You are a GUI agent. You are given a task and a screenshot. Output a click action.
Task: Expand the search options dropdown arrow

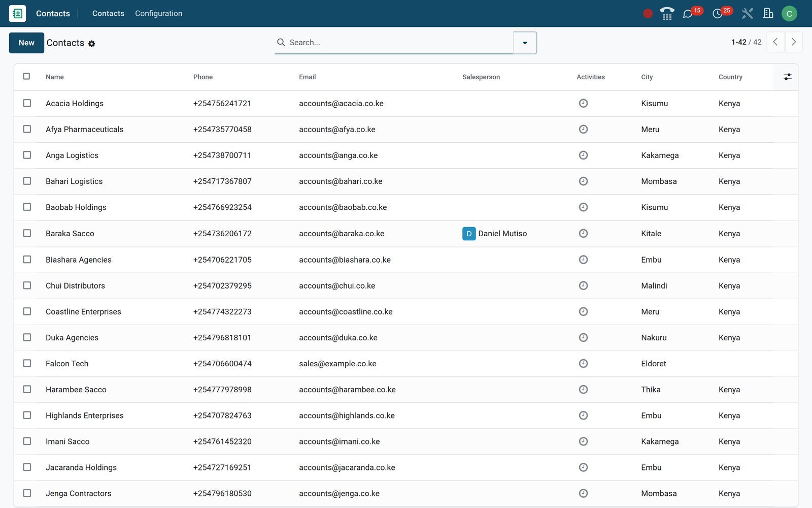point(525,43)
